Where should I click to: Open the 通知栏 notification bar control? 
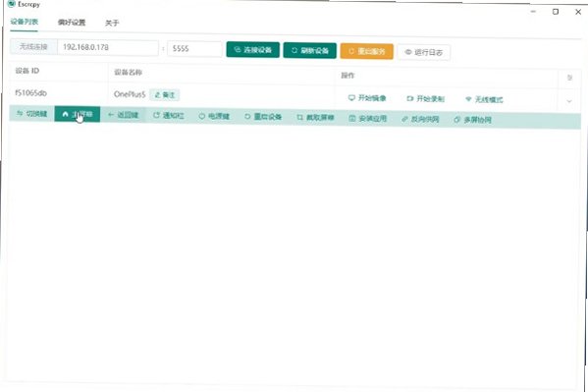coord(169,116)
